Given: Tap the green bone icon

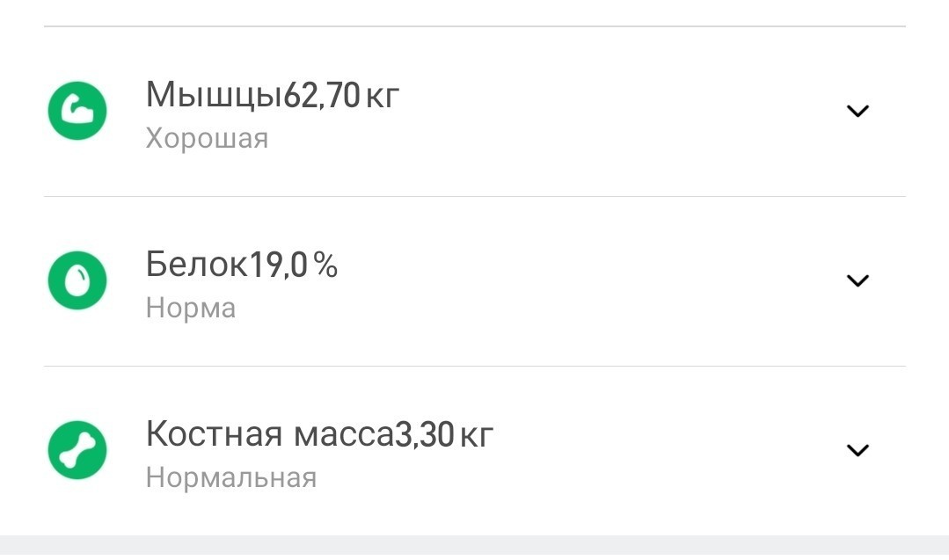Looking at the screenshot, I should coord(77,450).
